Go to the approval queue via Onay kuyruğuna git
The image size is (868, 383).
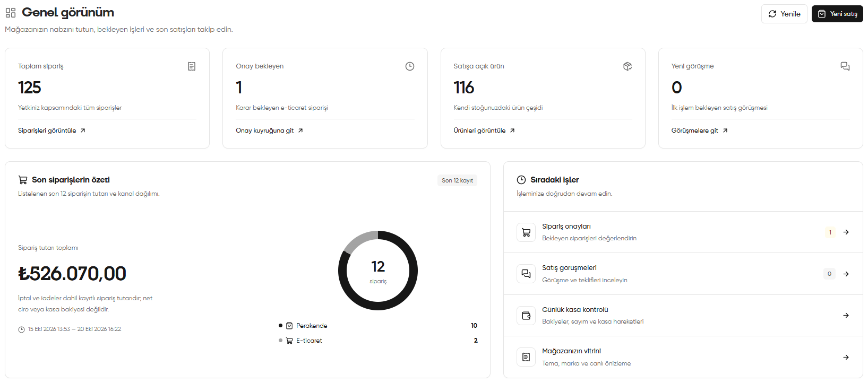269,130
